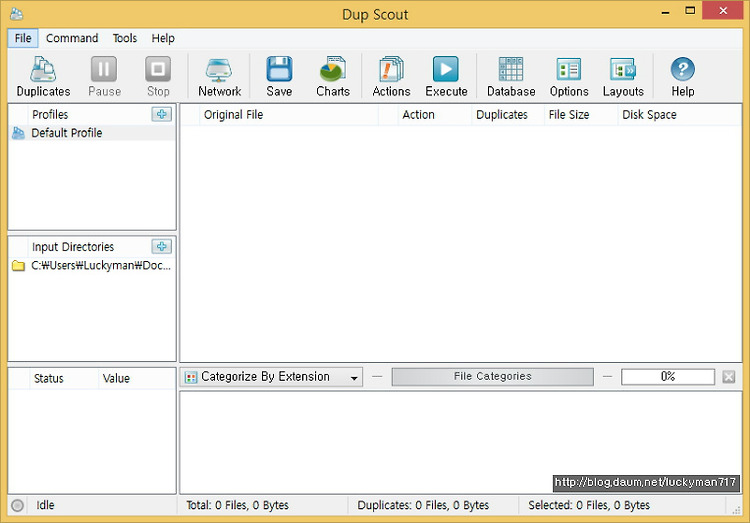This screenshot has width=750, height=523.
Task: Click the Value column header
Action: coord(137,378)
